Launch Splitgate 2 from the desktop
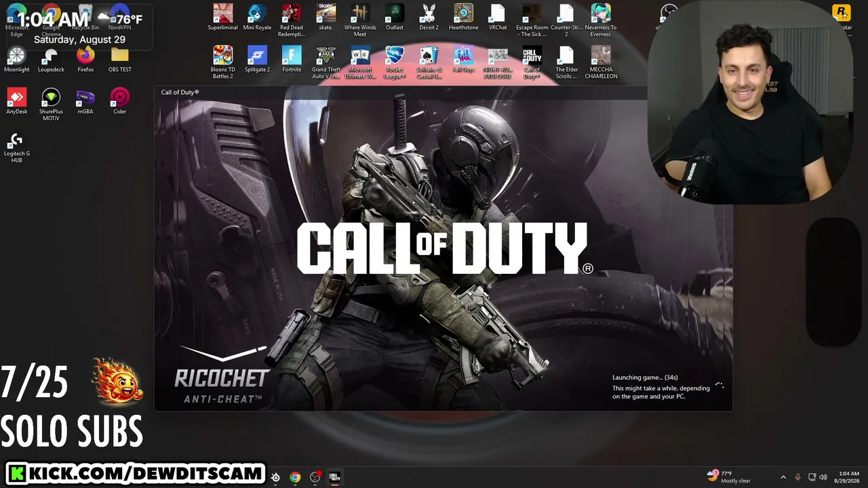 click(x=257, y=60)
